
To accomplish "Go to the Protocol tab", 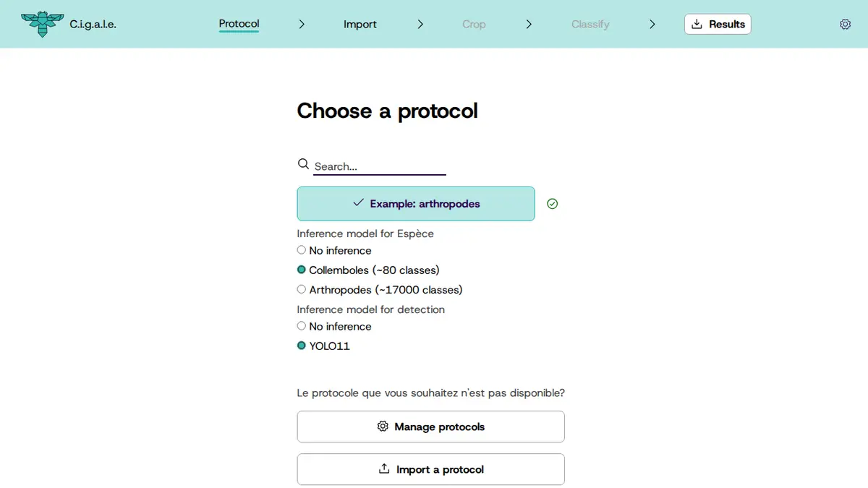I will [x=239, y=24].
